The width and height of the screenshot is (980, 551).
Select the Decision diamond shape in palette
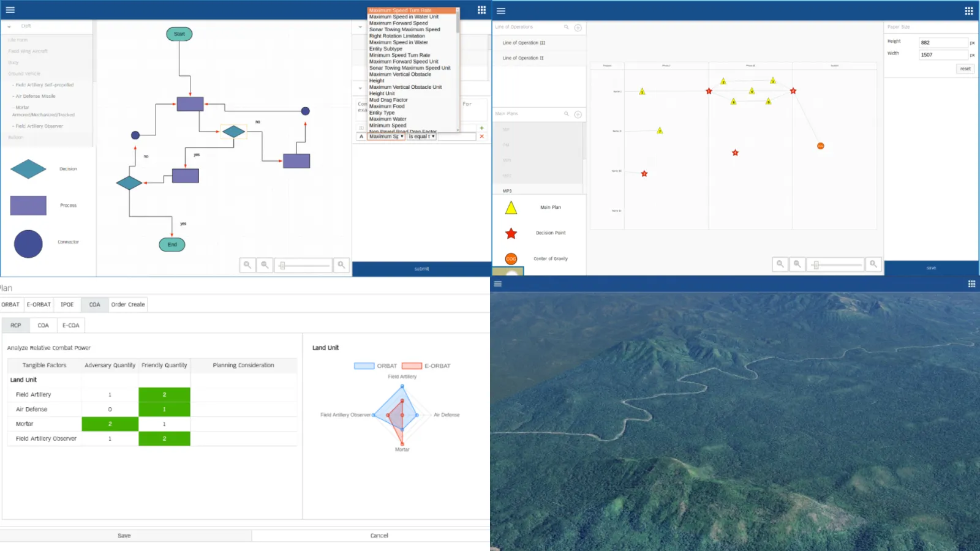click(28, 169)
